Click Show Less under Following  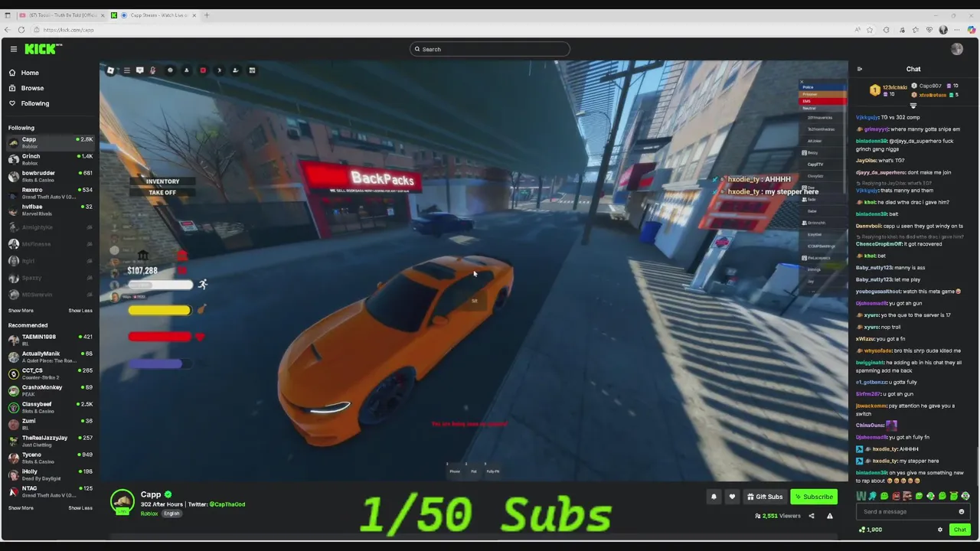pos(80,311)
